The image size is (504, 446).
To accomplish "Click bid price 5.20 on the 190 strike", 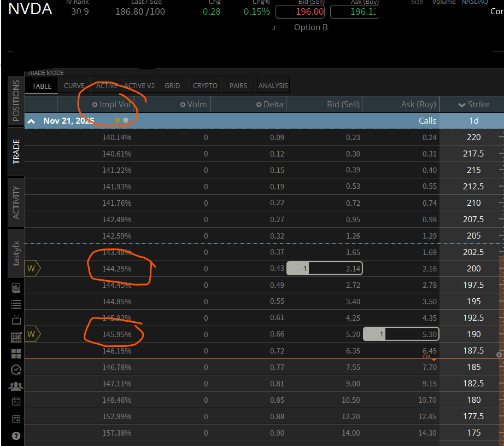I will [x=353, y=334].
